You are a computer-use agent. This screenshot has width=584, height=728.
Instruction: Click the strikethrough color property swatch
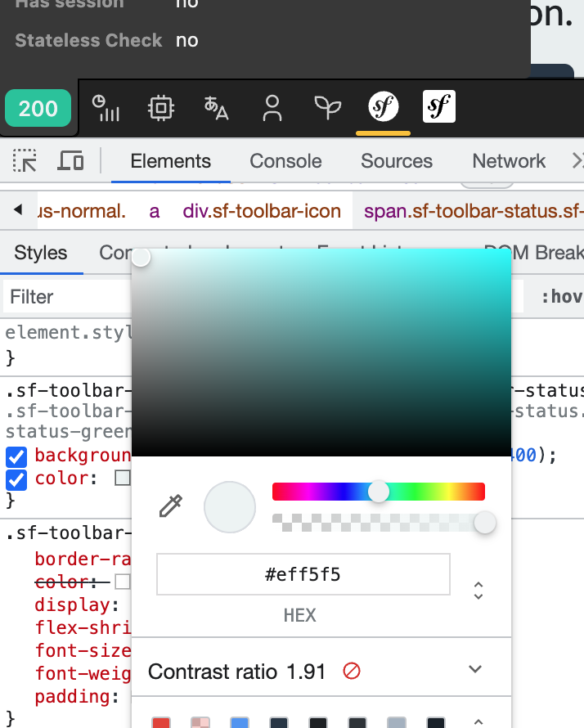coord(123,582)
